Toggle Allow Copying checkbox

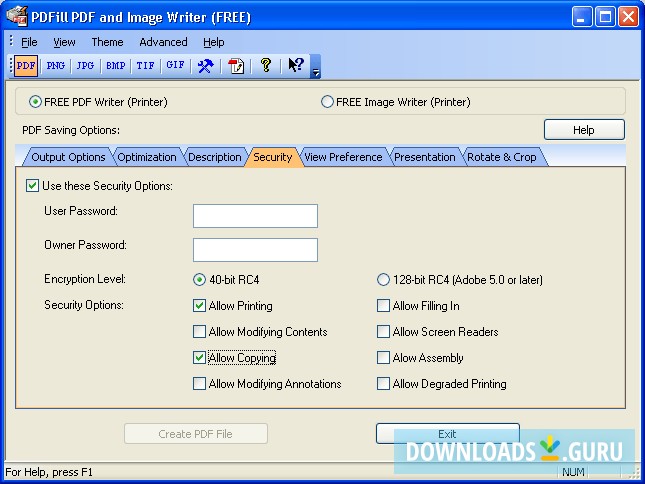click(200, 358)
